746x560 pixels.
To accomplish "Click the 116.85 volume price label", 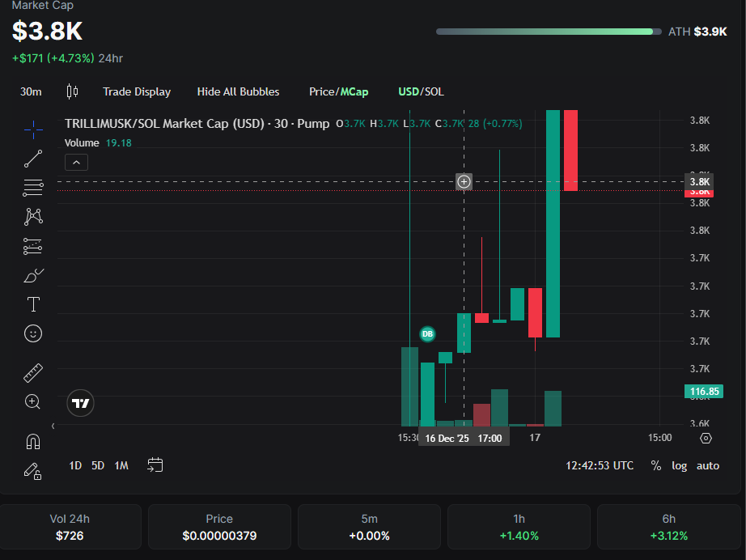I will click(704, 392).
